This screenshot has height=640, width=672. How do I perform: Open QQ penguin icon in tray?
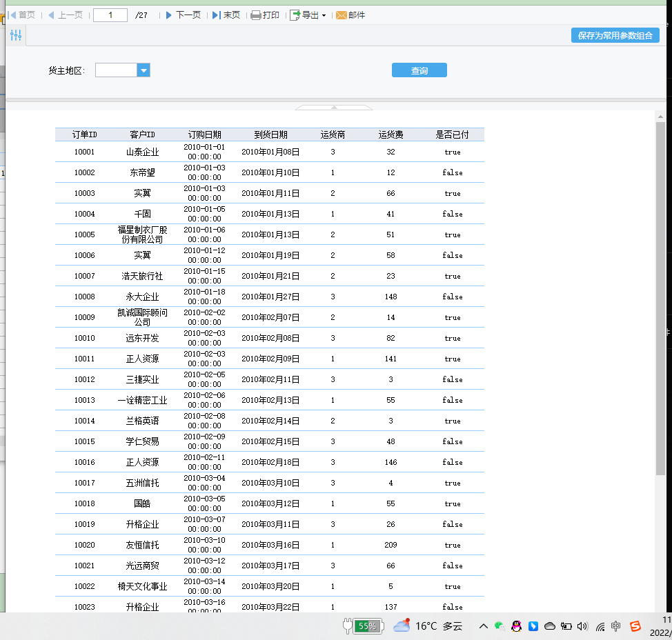(x=516, y=626)
